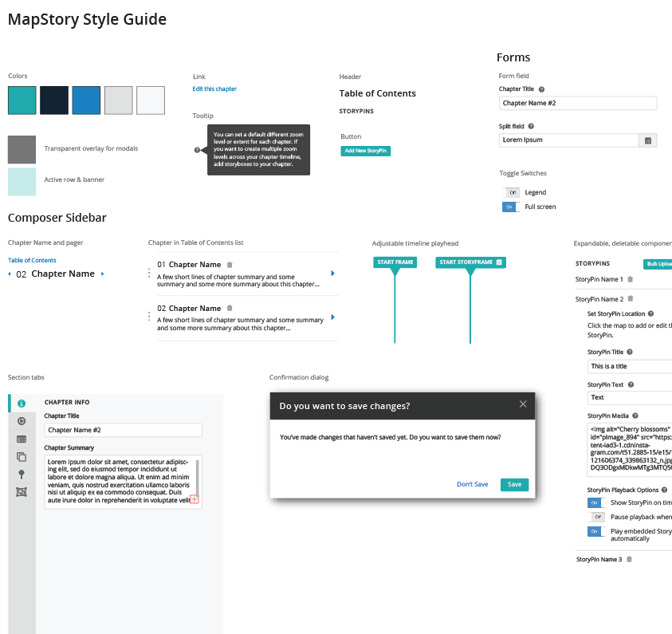672x634 pixels.
Task: Open the playback section tab
Action: 22,421
